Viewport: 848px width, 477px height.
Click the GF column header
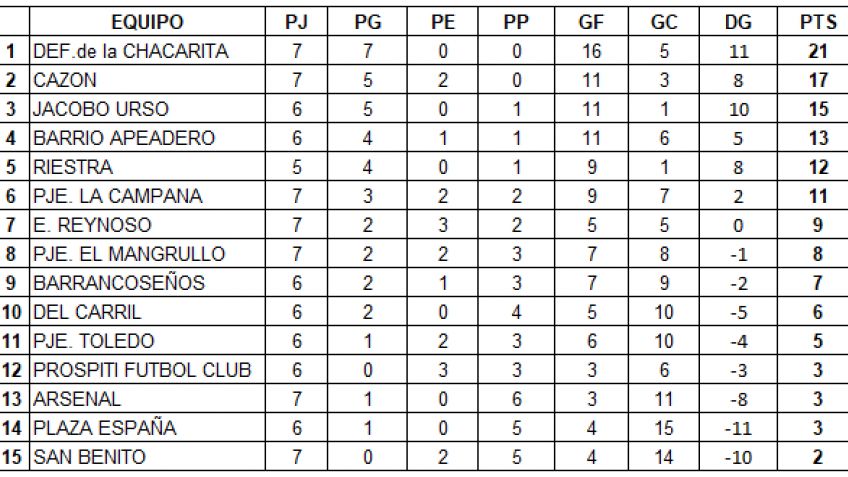pyautogui.click(x=591, y=22)
